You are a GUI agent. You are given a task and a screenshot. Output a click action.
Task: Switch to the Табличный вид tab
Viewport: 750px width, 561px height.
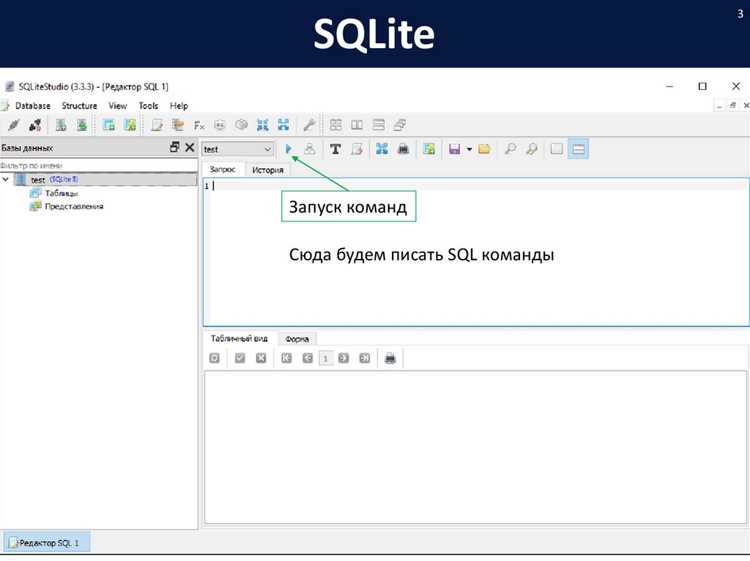pyautogui.click(x=239, y=339)
